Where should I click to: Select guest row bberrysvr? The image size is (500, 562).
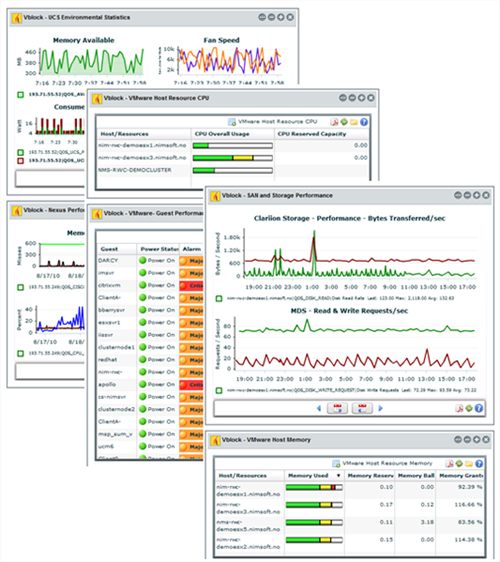150,310
